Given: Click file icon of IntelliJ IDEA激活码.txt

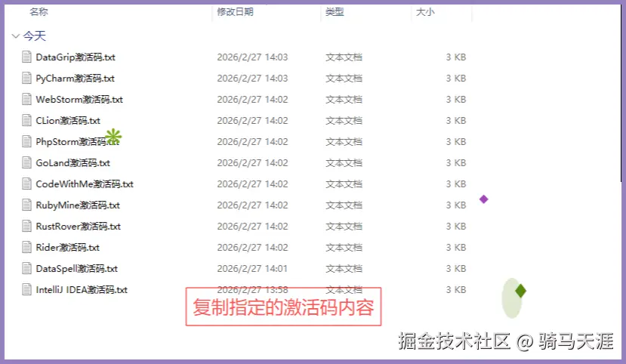Looking at the screenshot, I should coord(26,290).
